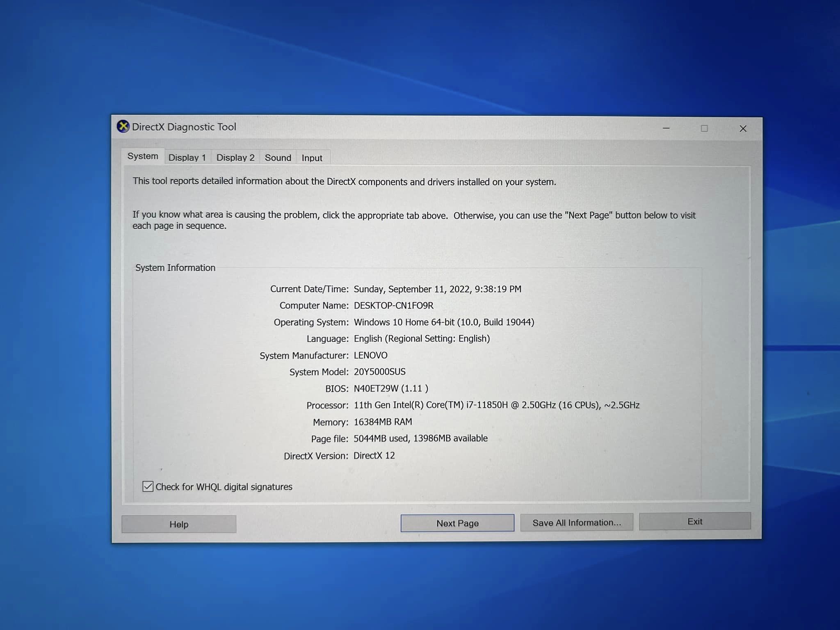Click system model 20Y5000SUS
Image resolution: width=840 pixels, height=630 pixels.
pos(379,372)
